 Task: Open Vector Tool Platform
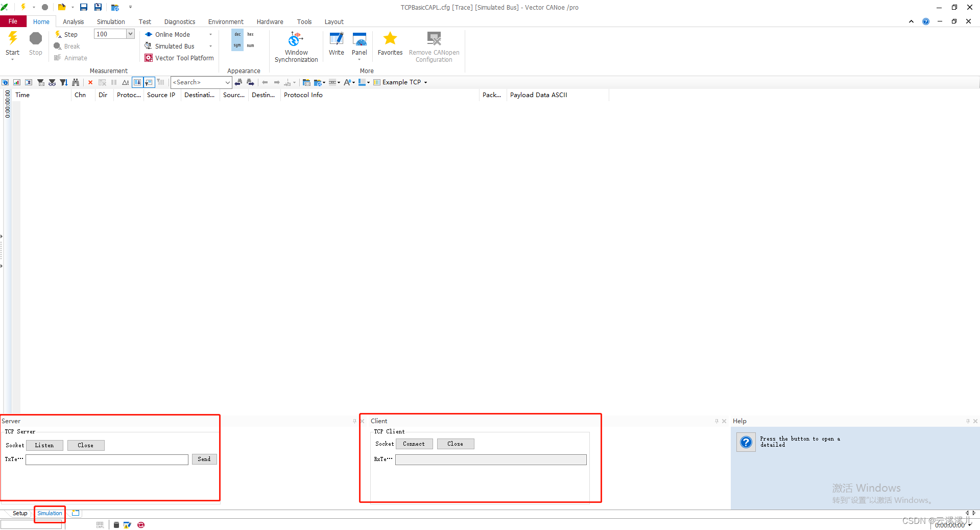tap(179, 58)
